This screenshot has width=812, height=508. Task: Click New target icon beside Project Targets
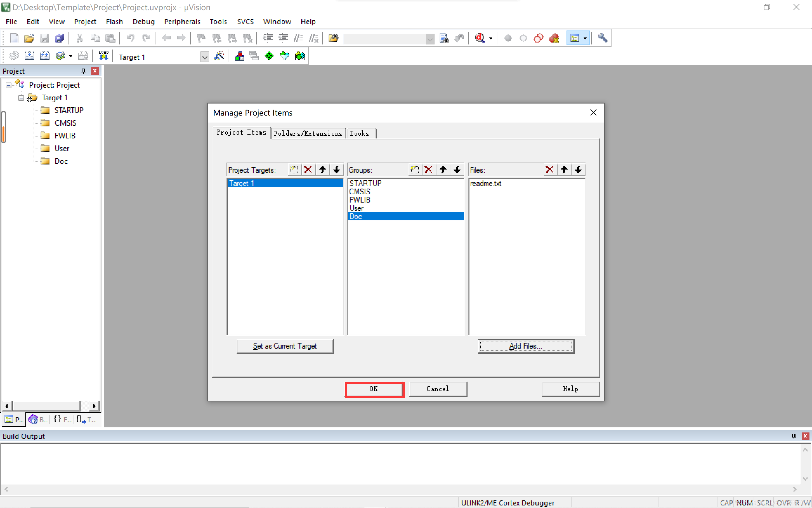(294, 170)
